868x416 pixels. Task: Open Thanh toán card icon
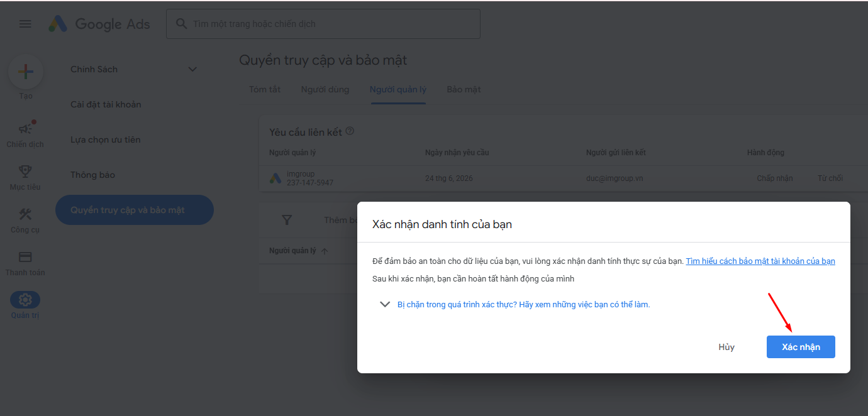coord(25,257)
